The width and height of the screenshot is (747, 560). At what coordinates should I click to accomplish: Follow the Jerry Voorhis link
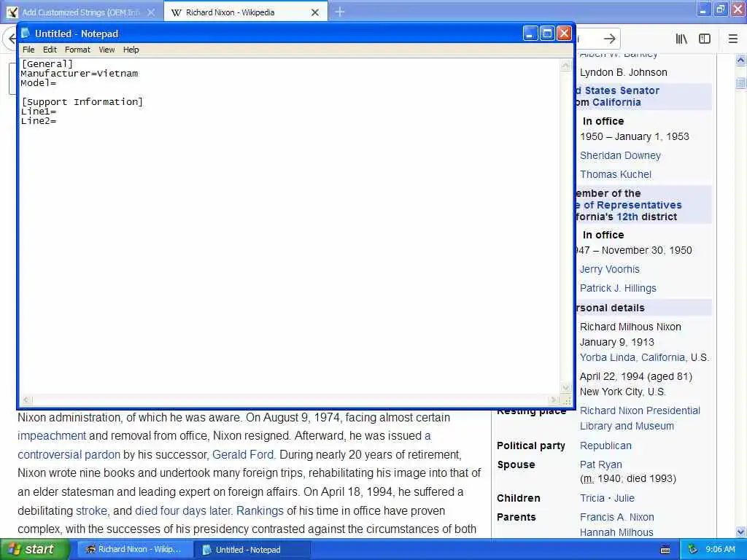click(609, 270)
